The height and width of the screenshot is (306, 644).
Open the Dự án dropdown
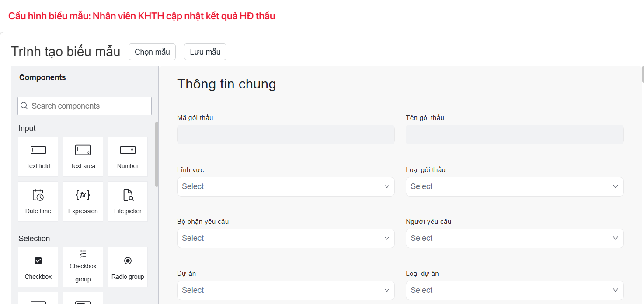(285, 290)
